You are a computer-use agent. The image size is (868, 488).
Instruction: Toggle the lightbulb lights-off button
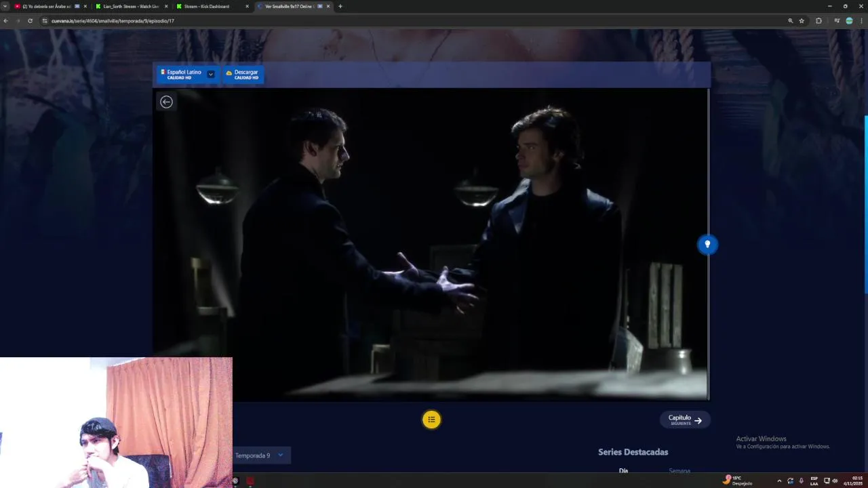[x=707, y=244]
